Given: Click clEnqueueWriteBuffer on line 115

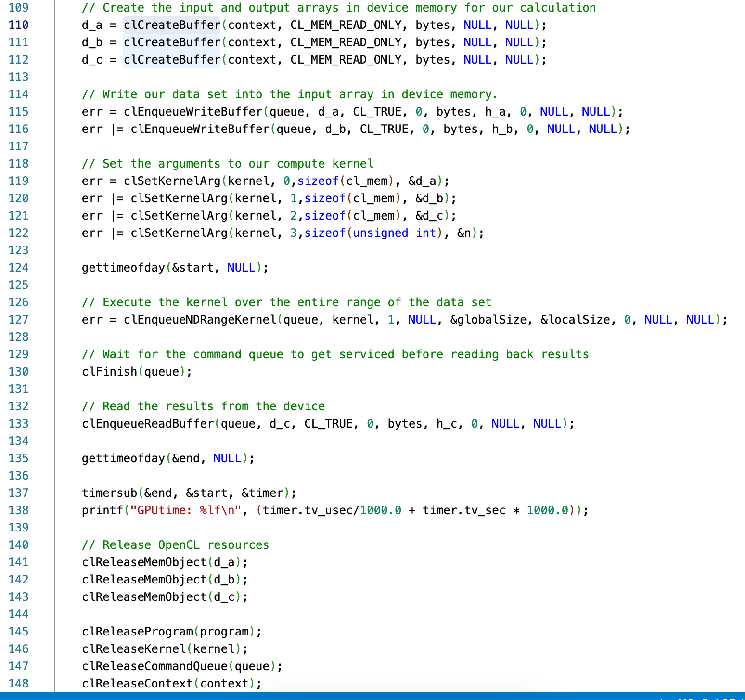Looking at the screenshot, I should click(x=193, y=112).
